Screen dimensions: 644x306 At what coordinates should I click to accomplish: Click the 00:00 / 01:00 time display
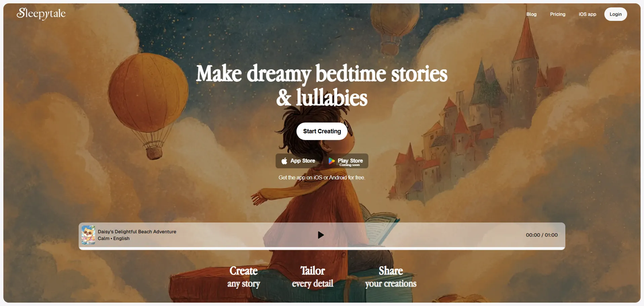[541, 235]
